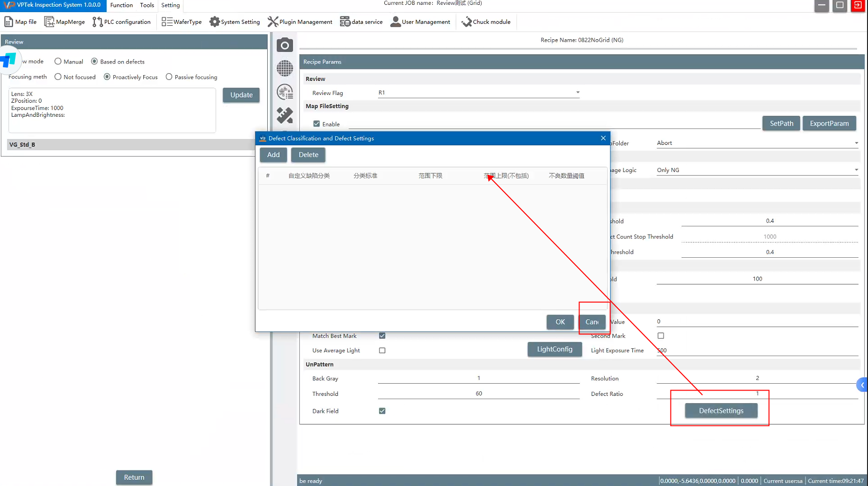868x486 pixels.
Task: Toggle Dark Field checkbox
Action: pos(382,411)
